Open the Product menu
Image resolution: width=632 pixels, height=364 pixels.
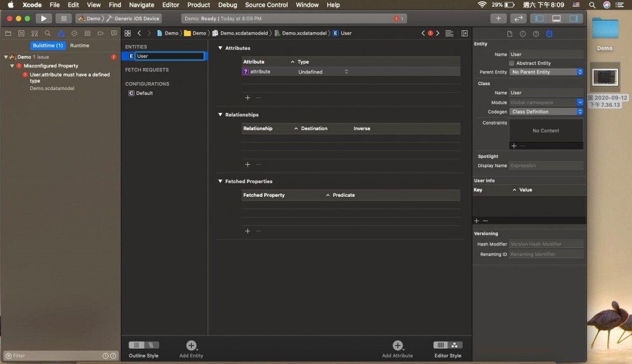[198, 5]
